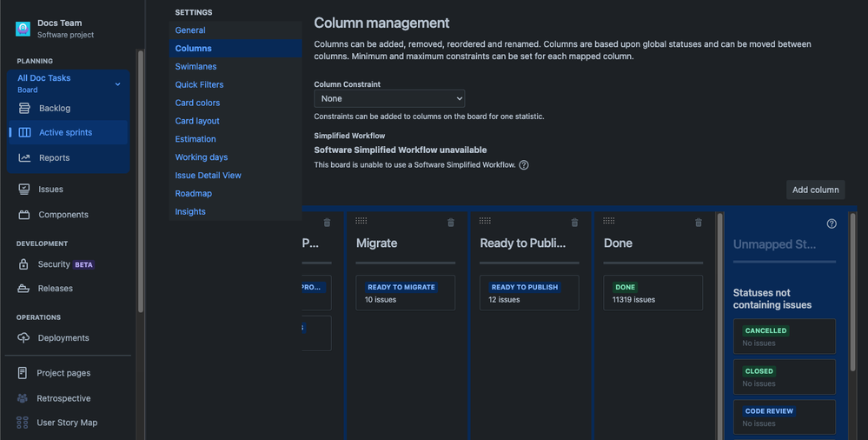This screenshot has height=440, width=868.
Task: Select Swimlanes in the settings menu
Action: [x=195, y=67]
